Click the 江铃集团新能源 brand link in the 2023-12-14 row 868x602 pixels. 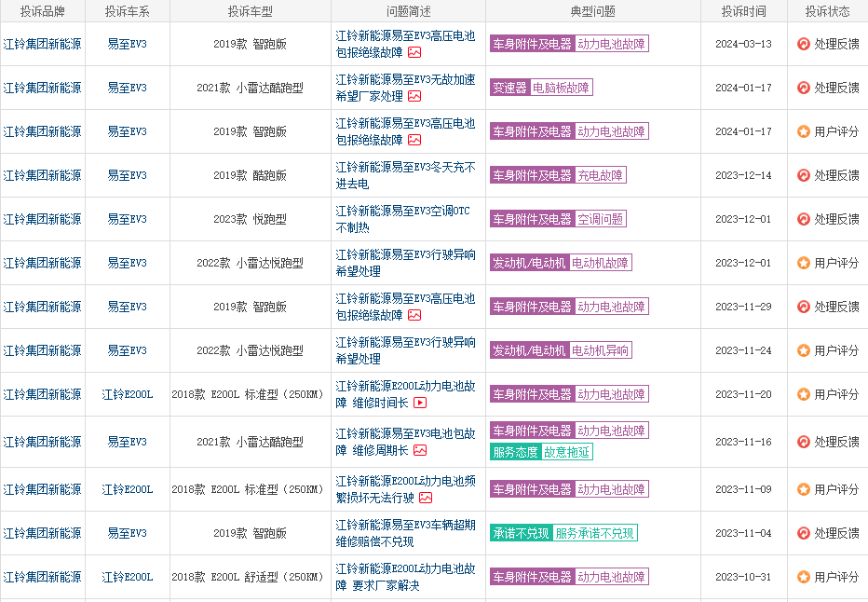click(x=42, y=175)
